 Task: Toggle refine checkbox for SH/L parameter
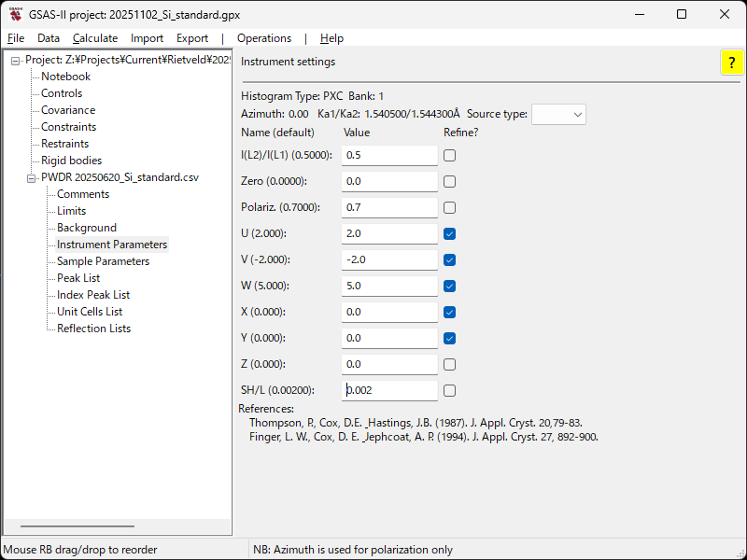click(450, 390)
